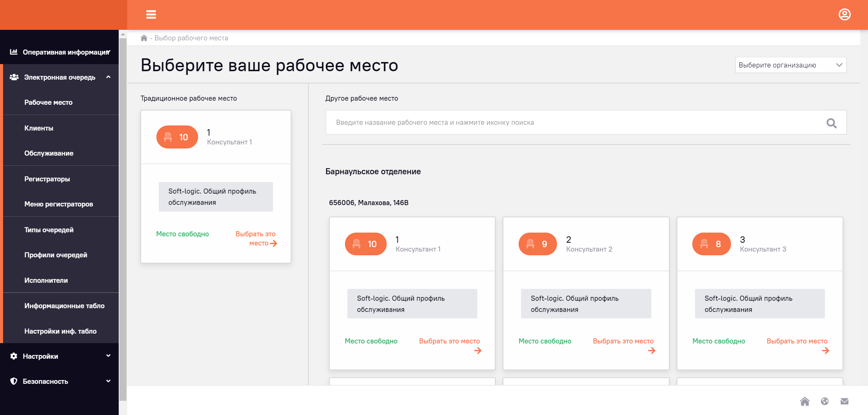Click the arrow in the Барнаульское Консультант 1 card
868x415 pixels.
click(x=478, y=351)
